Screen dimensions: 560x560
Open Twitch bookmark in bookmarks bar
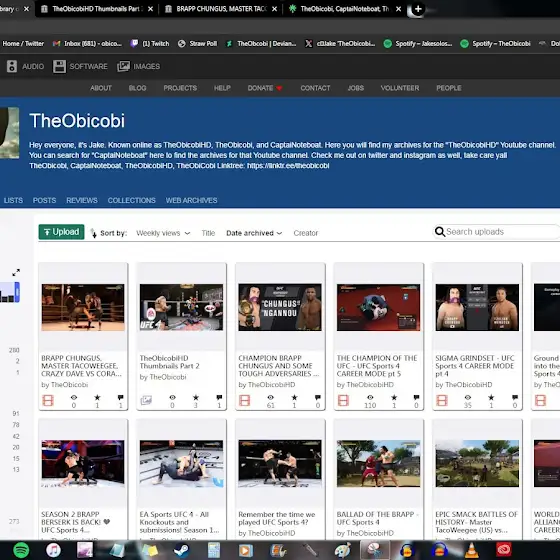(x=150, y=44)
